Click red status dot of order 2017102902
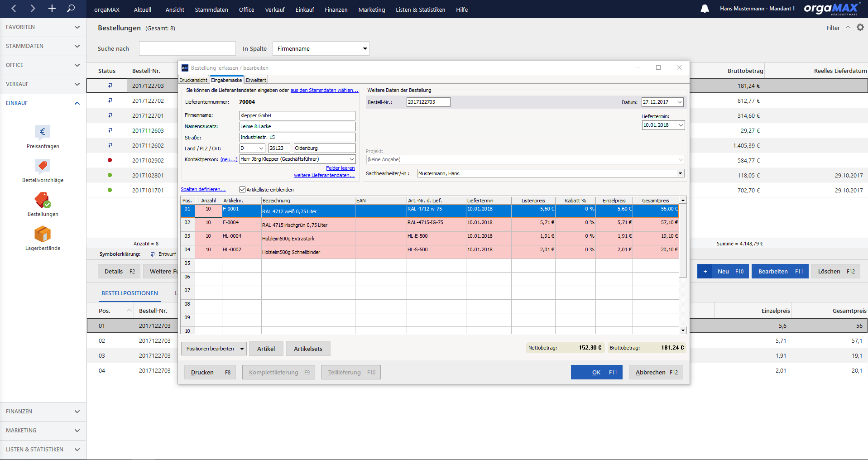868x460 pixels. click(110, 160)
